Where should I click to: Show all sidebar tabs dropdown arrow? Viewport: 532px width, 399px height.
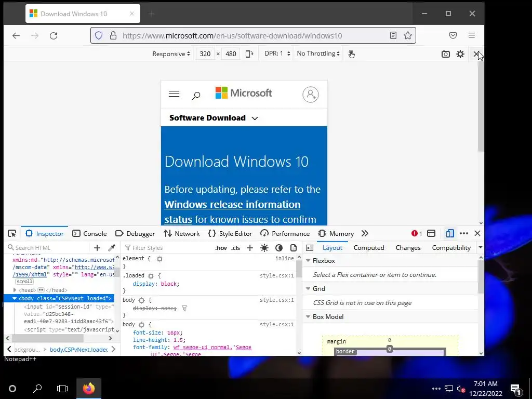pyautogui.click(x=481, y=247)
